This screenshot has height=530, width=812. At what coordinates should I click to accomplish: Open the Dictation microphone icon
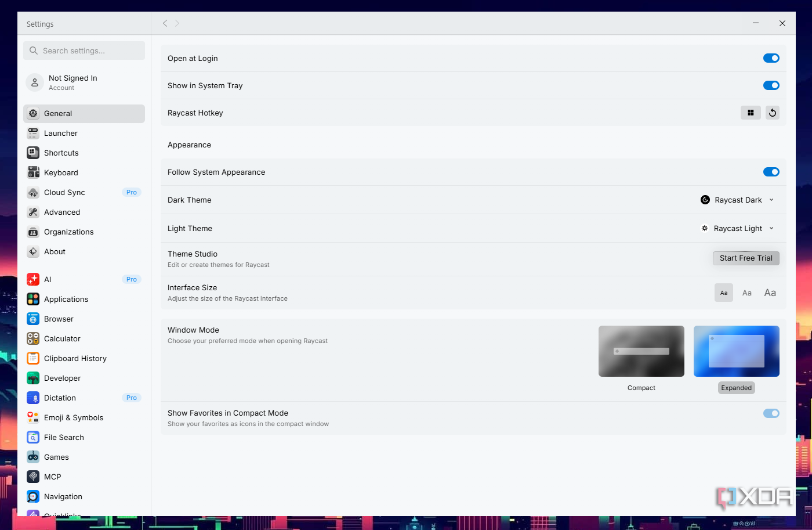[33, 398]
